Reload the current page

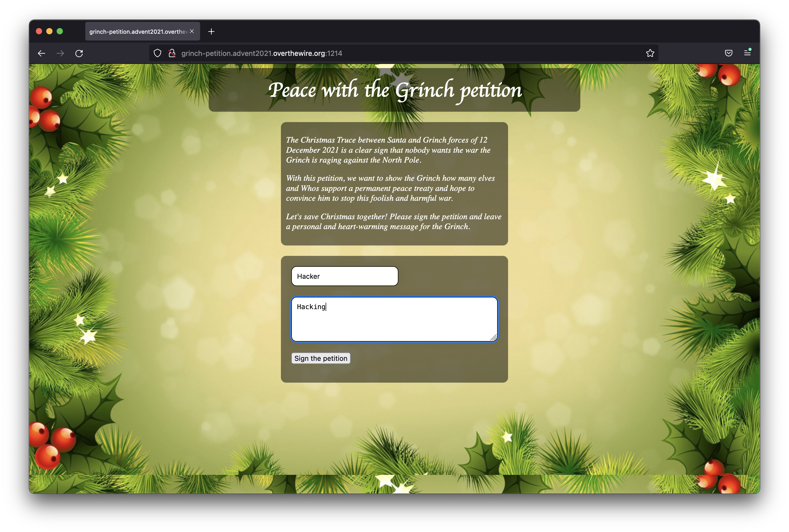pyautogui.click(x=79, y=53)
